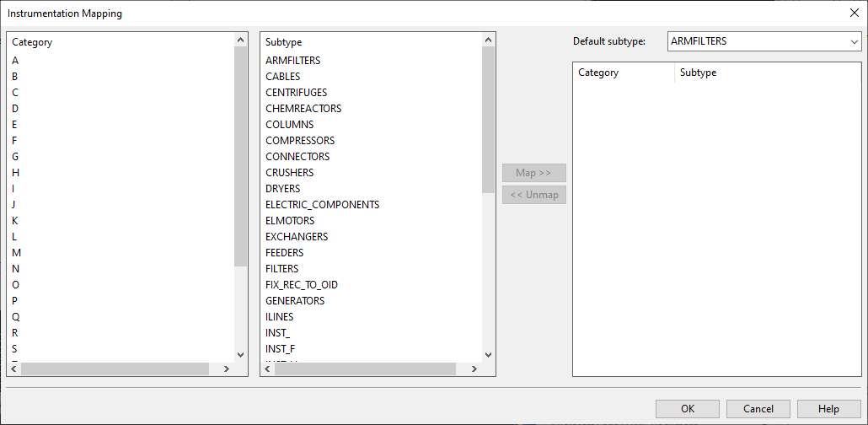868x425 pixels.
Task: Select category A in Category list
Action: coord(15,61)
